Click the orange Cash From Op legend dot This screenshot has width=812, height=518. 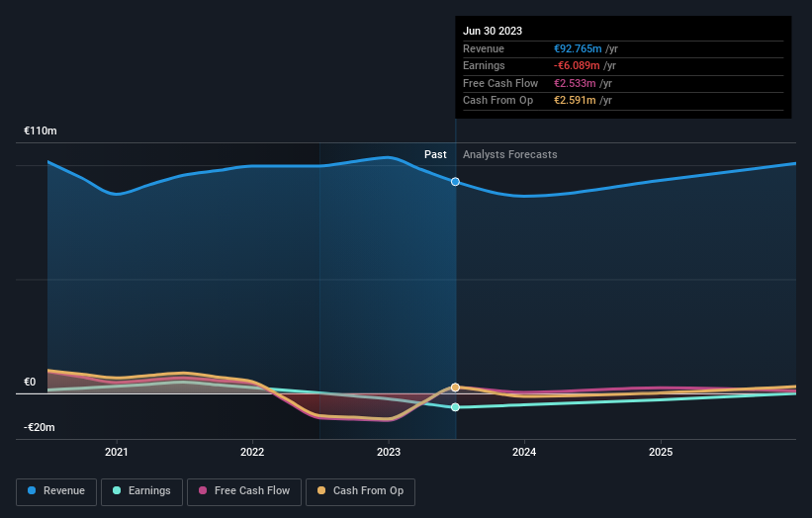(321, 490)
